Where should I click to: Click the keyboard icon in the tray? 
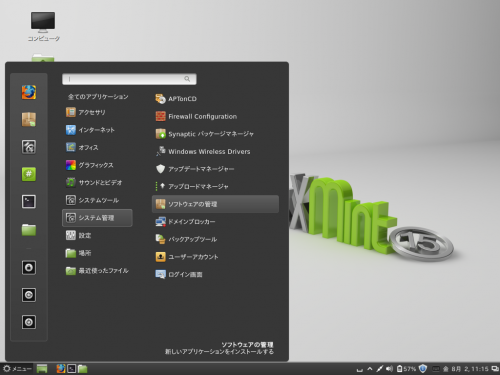(x=436, y=369)
